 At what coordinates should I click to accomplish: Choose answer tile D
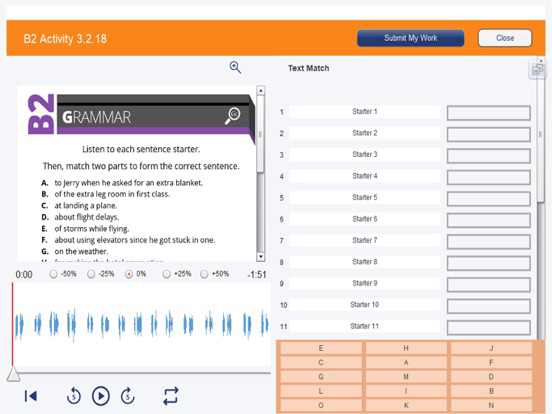[491, 377]
